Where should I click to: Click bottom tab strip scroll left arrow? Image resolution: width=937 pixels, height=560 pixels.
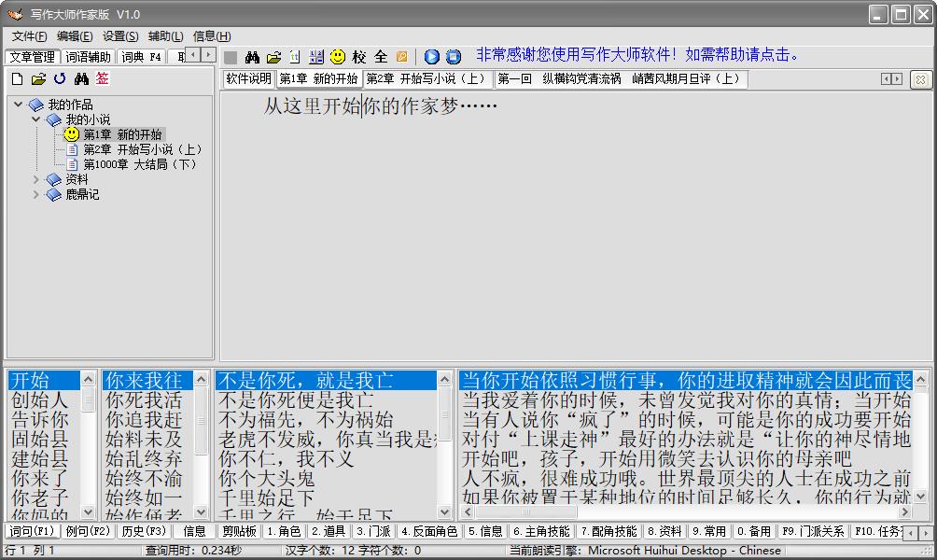tap(911, 532)
